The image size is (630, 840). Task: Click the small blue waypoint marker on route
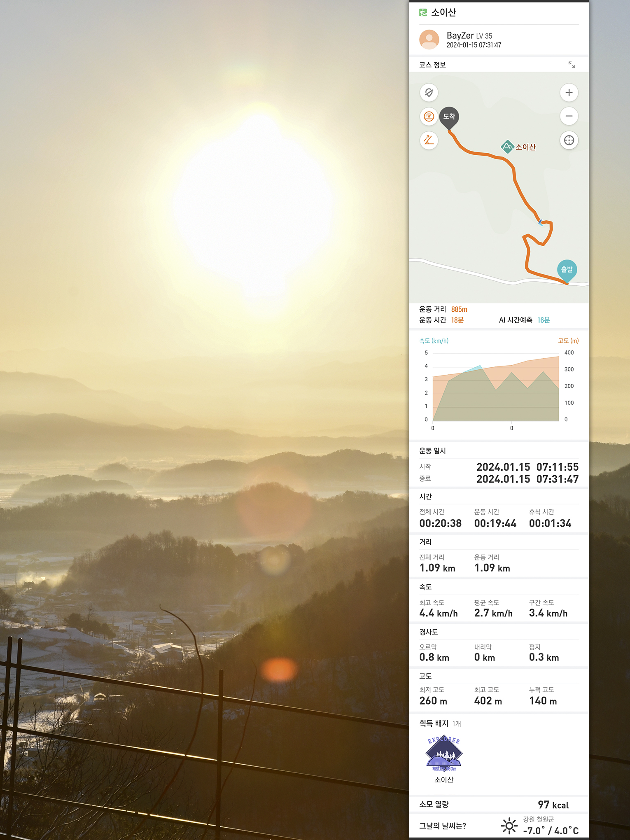coord(541,223)
